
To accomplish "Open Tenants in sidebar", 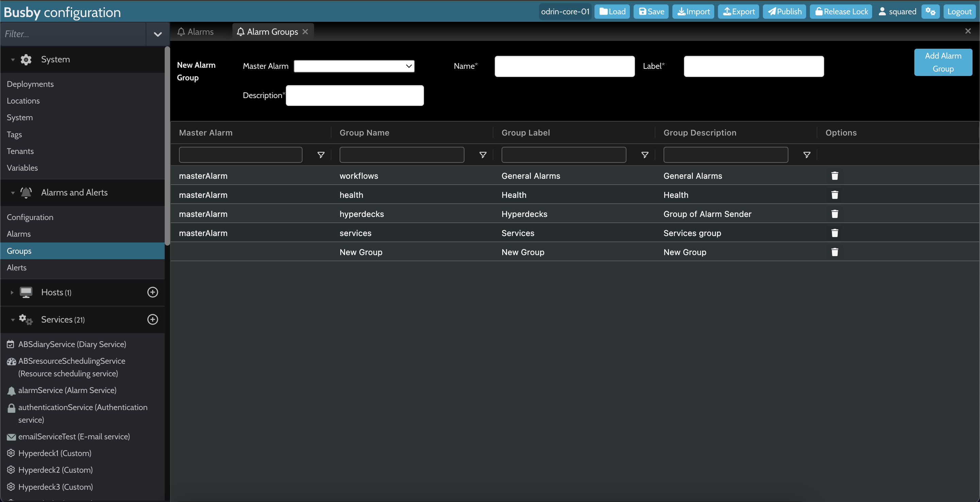I will tap(20, 151).
